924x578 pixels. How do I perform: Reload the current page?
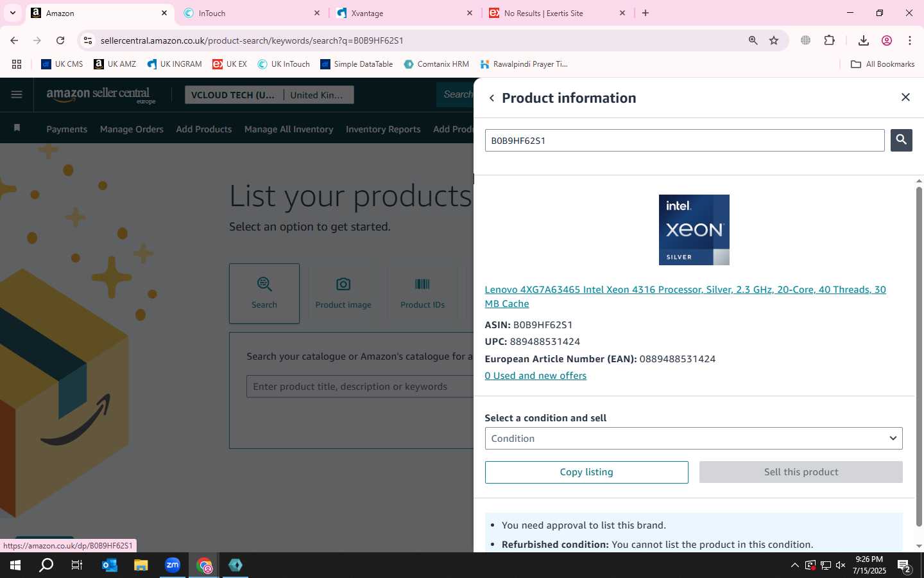coord(60,40)
